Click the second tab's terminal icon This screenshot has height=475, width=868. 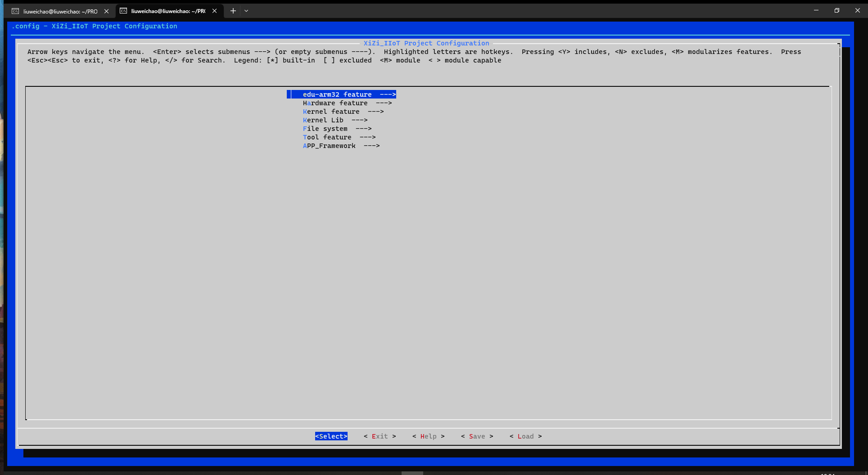(x=123, y=11)
